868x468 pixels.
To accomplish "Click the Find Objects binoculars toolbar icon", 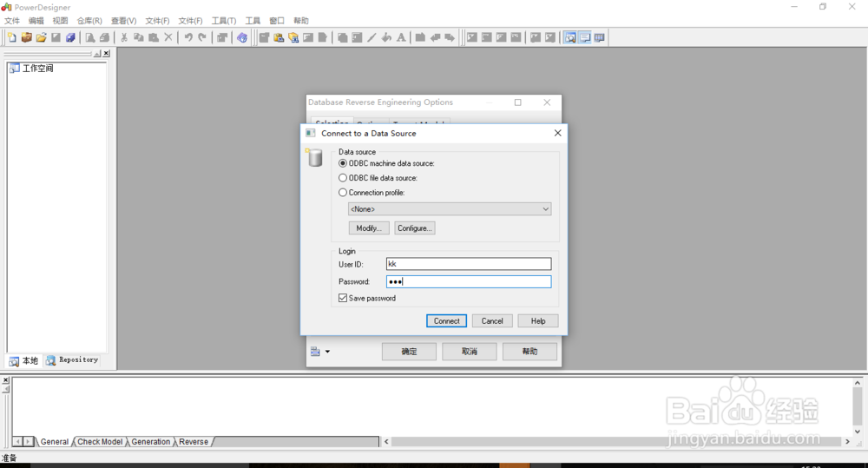I will [x=293, y=37].
